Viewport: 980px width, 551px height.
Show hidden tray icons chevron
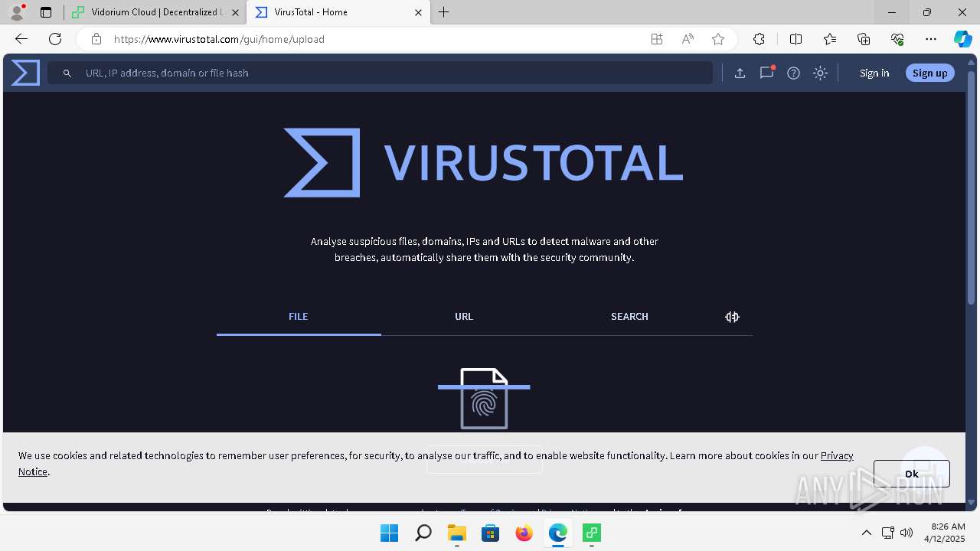click(x=867, y=533)
